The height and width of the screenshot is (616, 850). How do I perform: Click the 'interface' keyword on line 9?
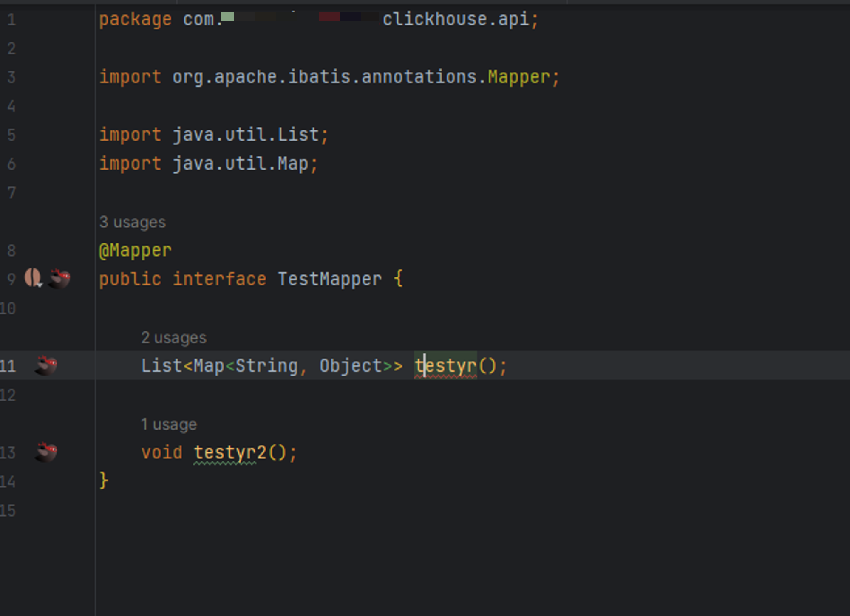click(x=219, y=279)
